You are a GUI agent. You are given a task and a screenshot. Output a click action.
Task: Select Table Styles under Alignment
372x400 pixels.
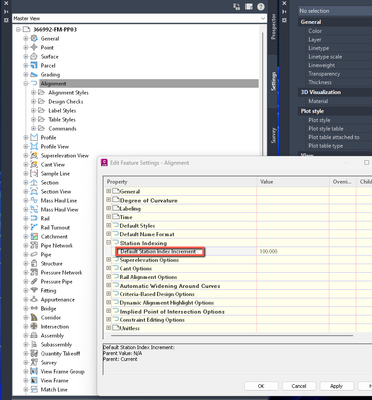pos(62,119)
